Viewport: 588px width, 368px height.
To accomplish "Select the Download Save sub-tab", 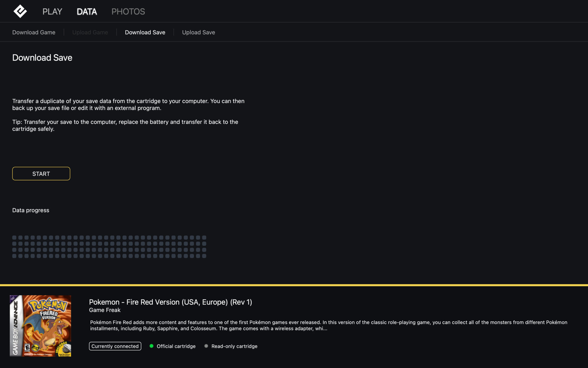I will [145, 32].
